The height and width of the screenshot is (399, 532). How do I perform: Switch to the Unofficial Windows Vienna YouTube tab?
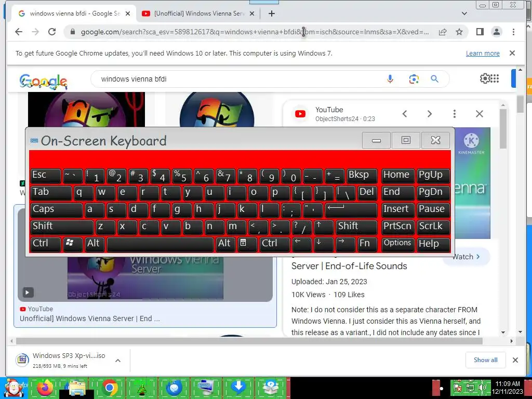(199, 14)
